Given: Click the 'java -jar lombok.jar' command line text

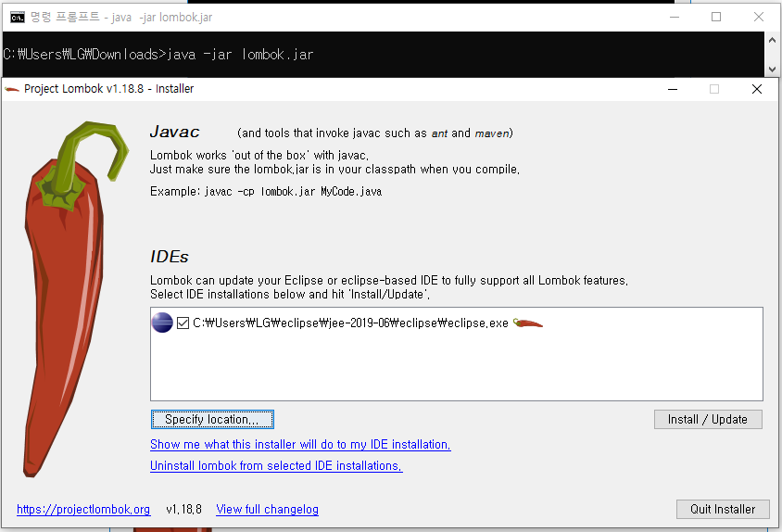Looking at the screenshot, I should tap(240, 55).
